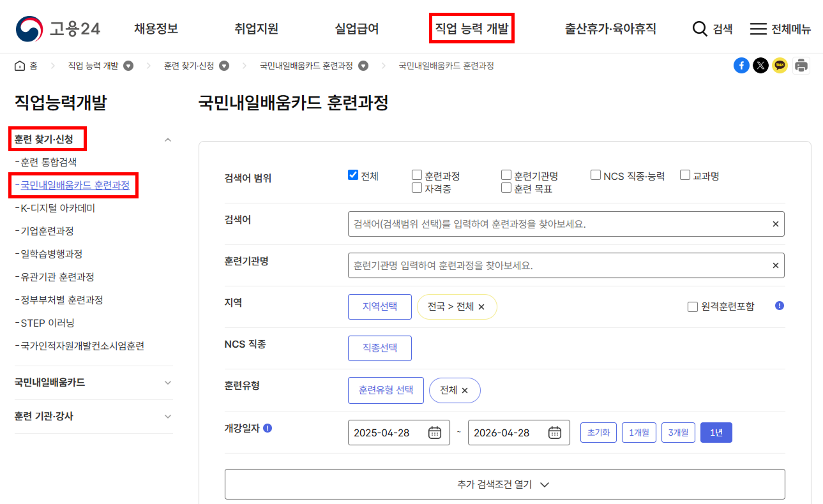Open the search magnifier icon (검색)
Screen dimensions: 823x504
click(700, 29)
